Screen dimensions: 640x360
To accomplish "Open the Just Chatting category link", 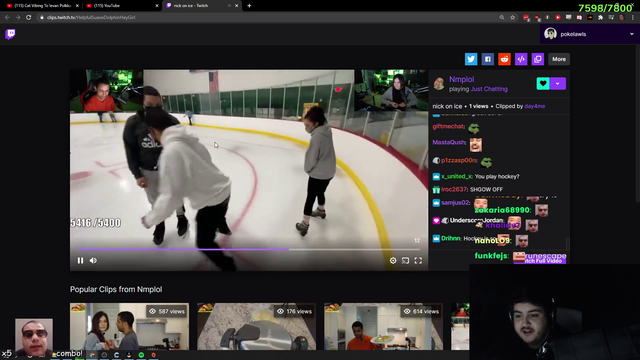I will click(x=489, y=89).
